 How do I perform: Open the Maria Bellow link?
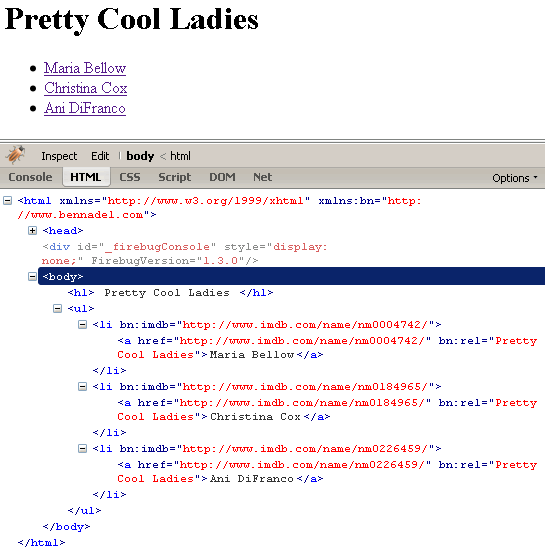[x=85, y=68]
